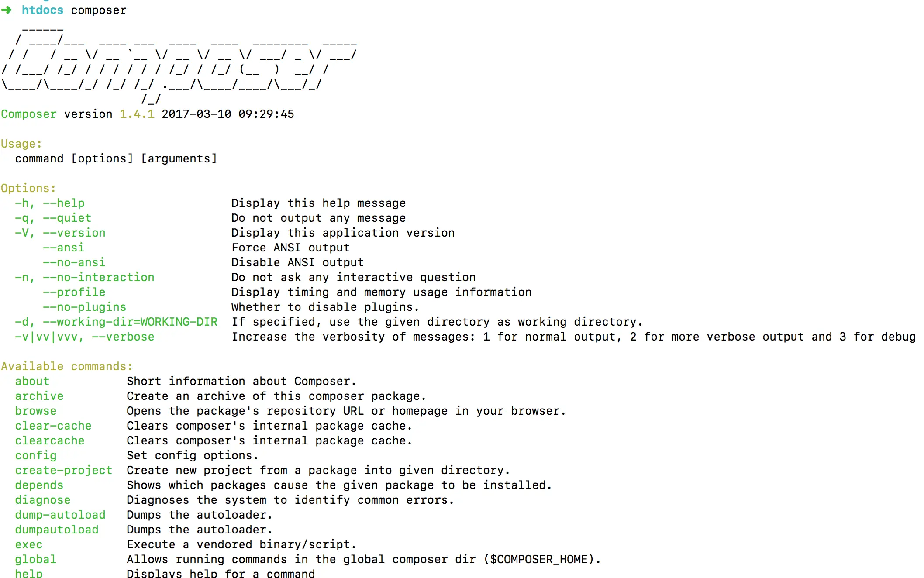Click the archive command
Viewport: 924px width, 578px height.
[x=39, y=396]
